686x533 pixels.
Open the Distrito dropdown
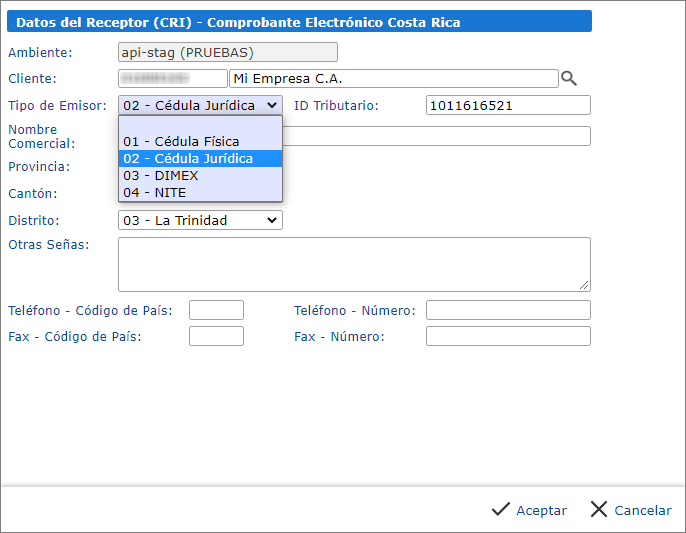click(x=200, y=220)
